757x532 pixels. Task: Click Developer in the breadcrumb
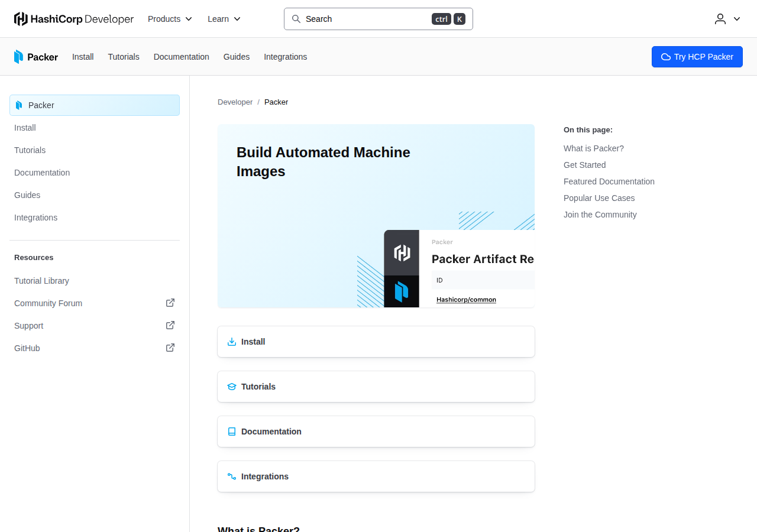[235, 102]
